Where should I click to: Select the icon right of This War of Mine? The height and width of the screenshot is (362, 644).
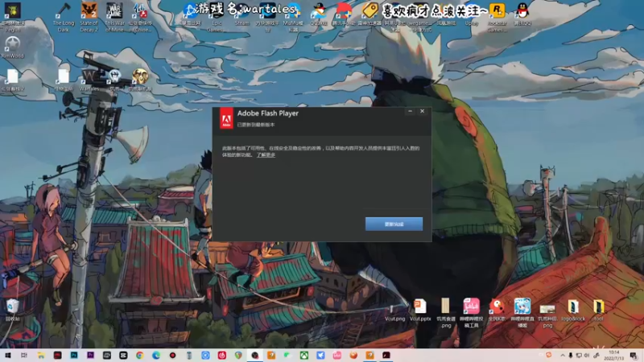click(139, 17)
